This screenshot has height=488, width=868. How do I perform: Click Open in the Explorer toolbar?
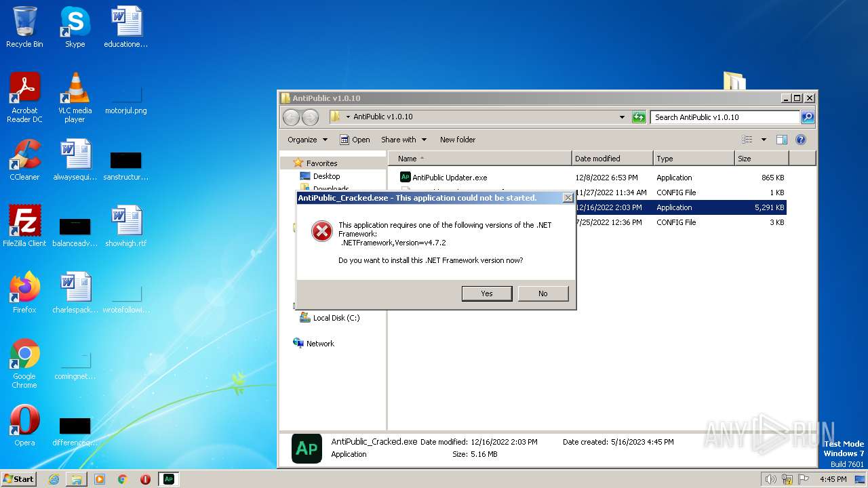click(x=355, y=140)
